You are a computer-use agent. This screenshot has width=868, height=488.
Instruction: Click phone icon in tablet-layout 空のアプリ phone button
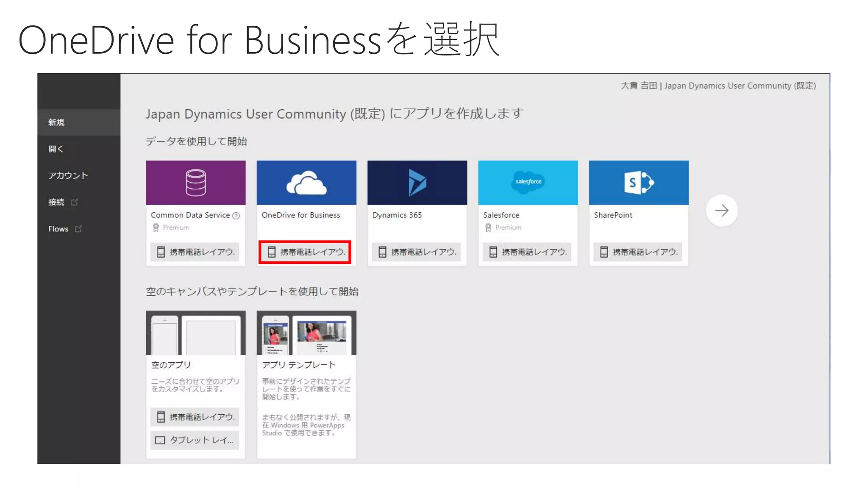(x=161, y=417)
